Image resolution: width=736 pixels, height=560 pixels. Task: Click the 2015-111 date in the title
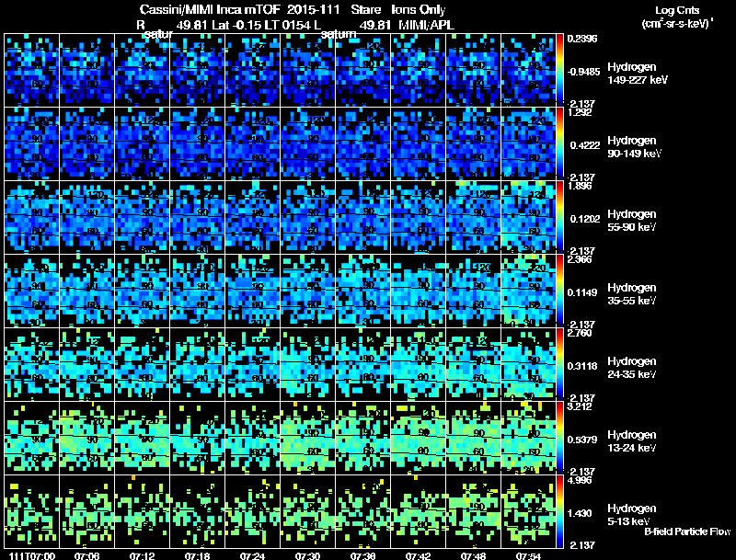[x=314, y=10]
